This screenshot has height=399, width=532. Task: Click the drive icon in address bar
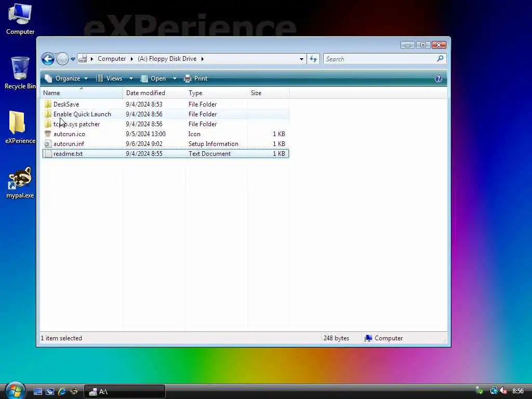click(83, 59)
